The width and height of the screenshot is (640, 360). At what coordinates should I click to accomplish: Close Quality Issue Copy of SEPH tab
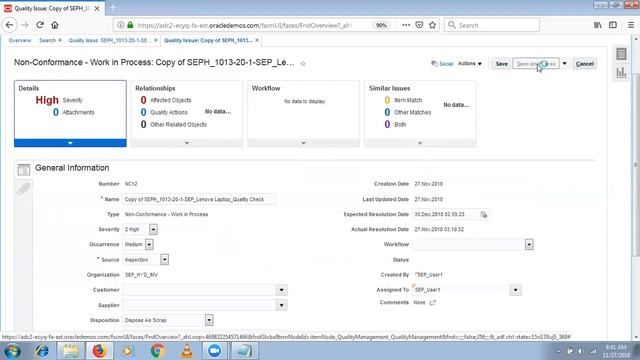click(x=257, y=40)
